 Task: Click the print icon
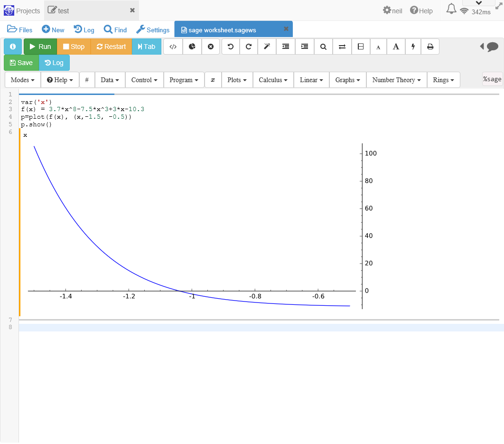click(430, 47)
